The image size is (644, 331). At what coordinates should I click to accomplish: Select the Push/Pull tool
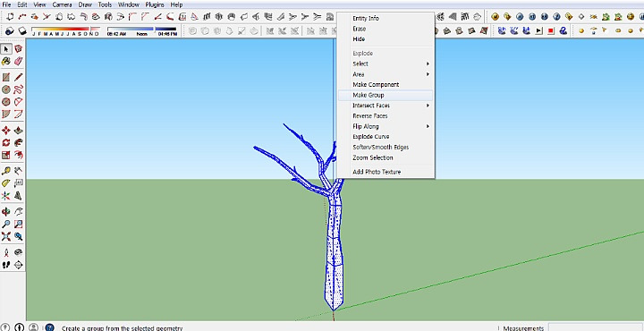[x=19, y=131]
